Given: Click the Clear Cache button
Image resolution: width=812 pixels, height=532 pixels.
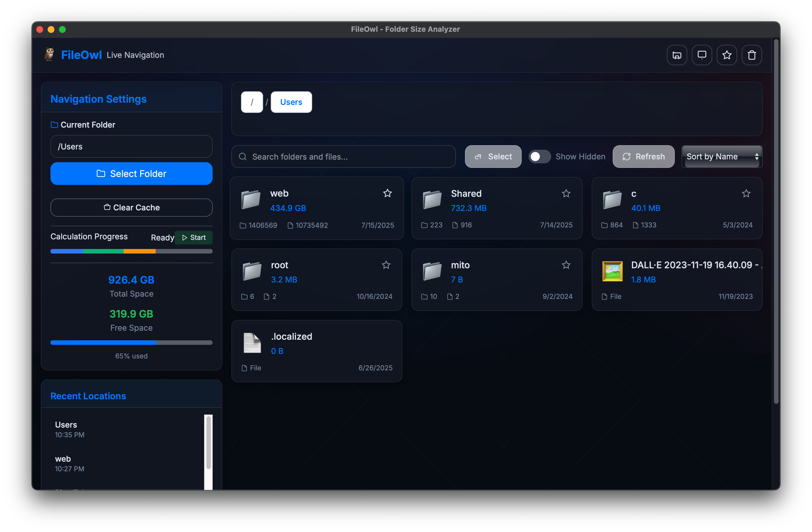Looking at the screenshot, I should (131, 208).
